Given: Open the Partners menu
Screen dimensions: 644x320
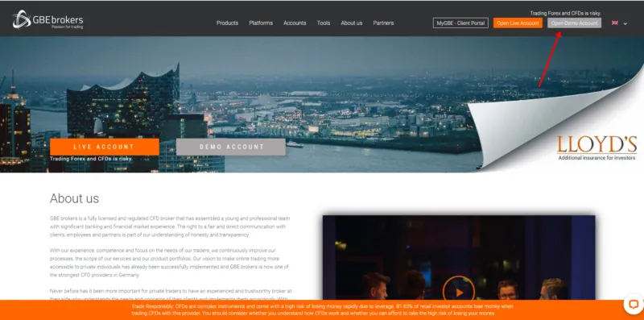Looking at the screenshot, I should click(x=383, y=23).
